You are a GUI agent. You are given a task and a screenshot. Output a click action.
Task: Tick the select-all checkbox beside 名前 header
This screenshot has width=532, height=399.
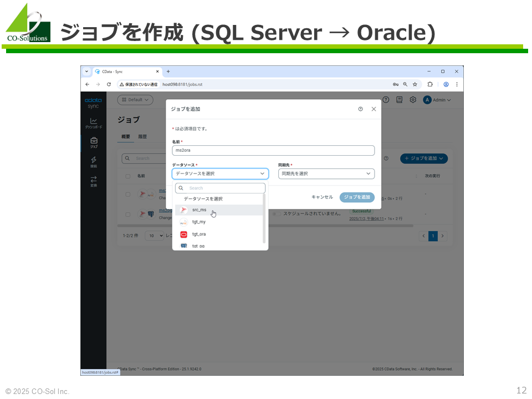(128, 176)
